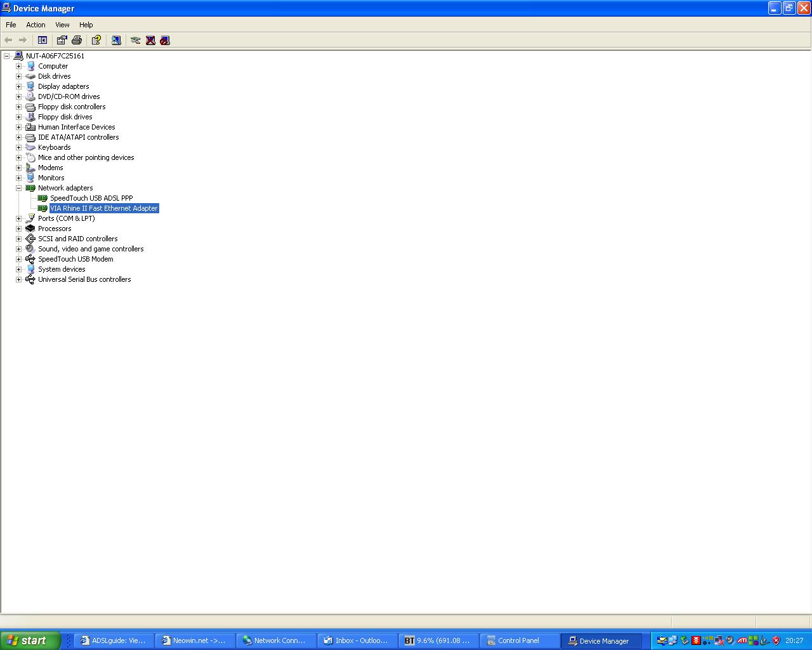The height and width of the screenshot is (650, 812).
Task: Click the Print toolbar icon
Action: click(x=77, y=40)
